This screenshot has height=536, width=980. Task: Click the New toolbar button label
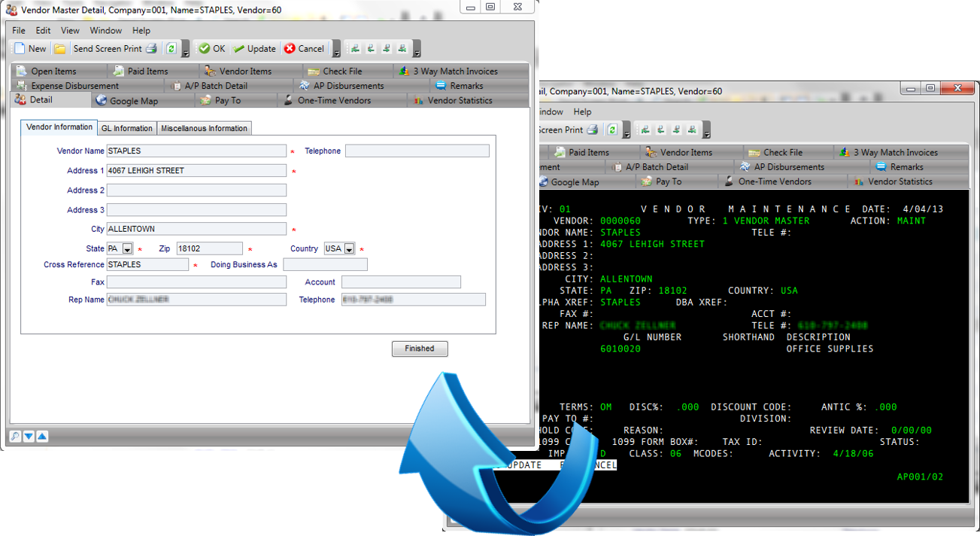[37, 48]
